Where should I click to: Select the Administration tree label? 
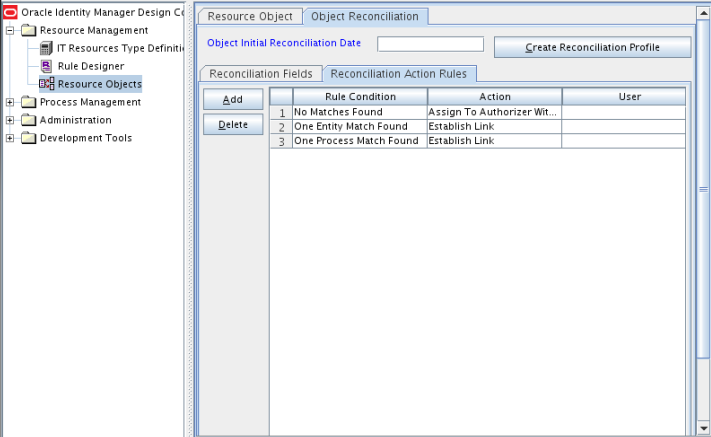coord(75,120)
